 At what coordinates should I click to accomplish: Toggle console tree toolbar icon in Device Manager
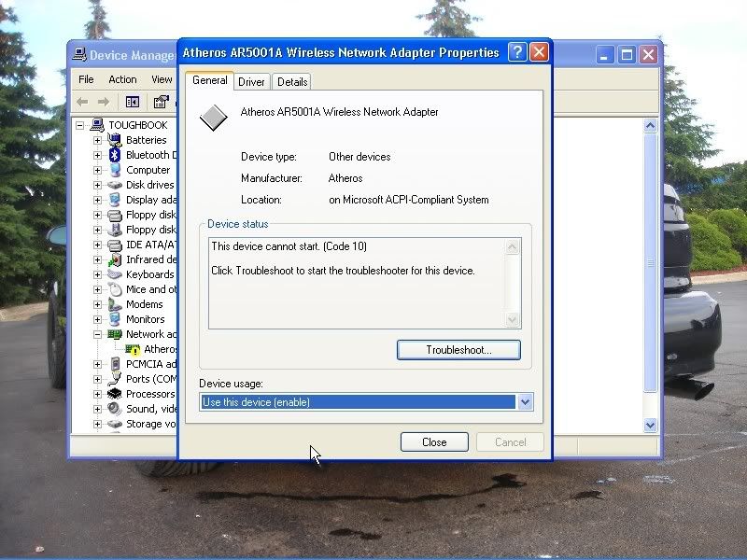coord(132,102)
